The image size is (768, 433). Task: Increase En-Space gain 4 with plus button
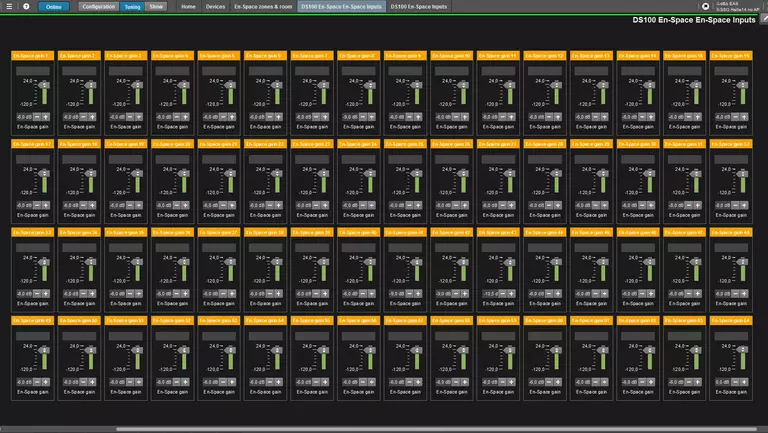point(185,117)
